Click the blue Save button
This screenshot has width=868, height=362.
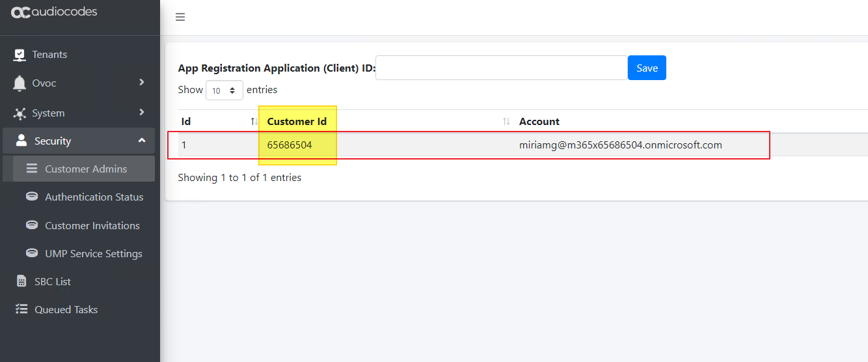click(647, 68)
